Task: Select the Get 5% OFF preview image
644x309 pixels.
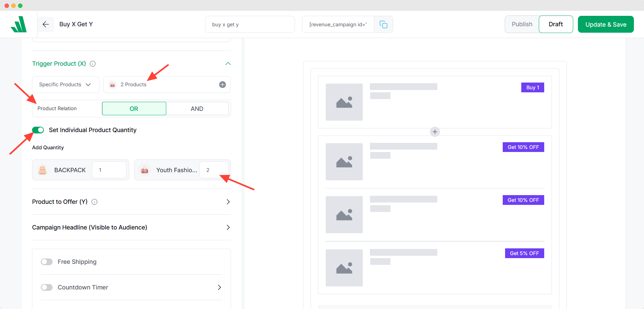Action: (x=344, y=268)
